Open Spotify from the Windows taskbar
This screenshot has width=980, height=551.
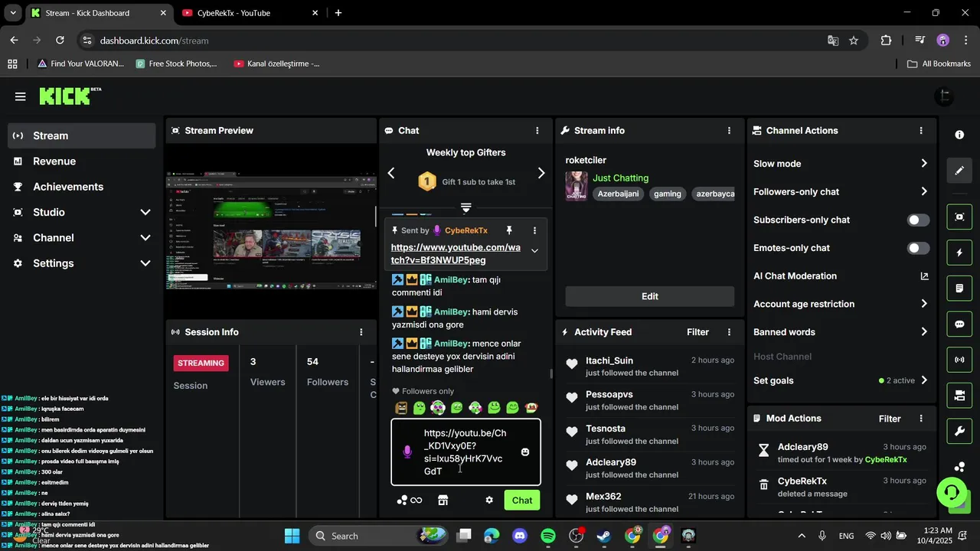tap(548, 536)
